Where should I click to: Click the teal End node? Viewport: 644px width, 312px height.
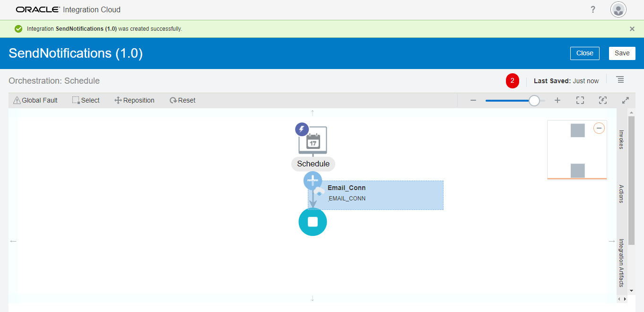point(313,222)
